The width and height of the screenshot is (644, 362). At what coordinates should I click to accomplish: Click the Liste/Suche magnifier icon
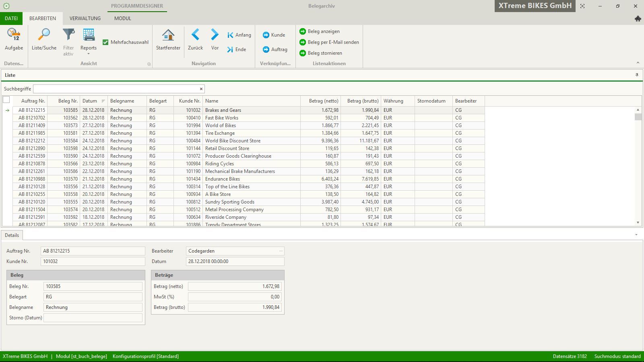tap(44, 35)
